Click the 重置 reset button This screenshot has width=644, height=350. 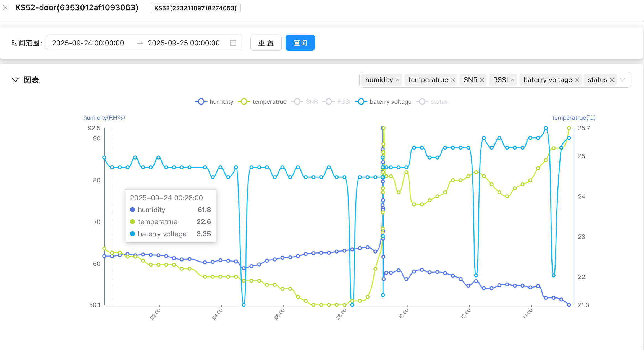click(x=266, y=43)
